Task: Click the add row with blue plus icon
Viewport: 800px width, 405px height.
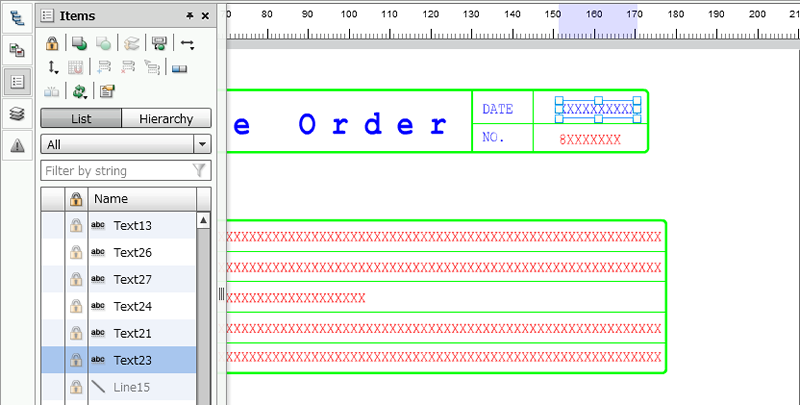Action: coord(104,67)
